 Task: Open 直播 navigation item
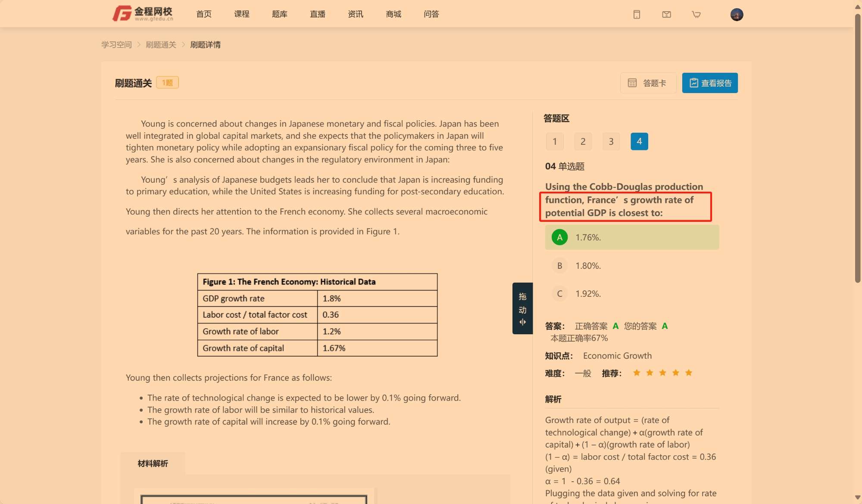point(318,14)
